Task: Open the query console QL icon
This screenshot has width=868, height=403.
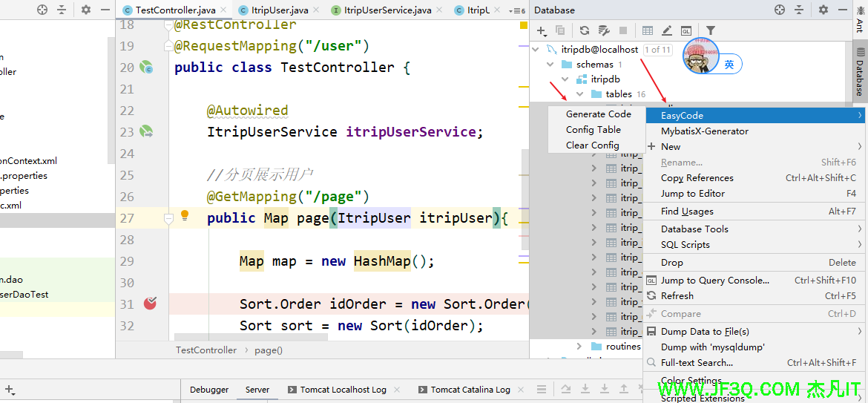Action: (686, 30)
